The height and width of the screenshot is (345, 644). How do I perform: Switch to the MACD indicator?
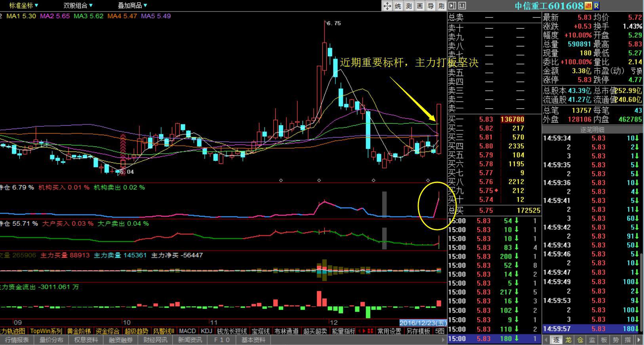click(187, 331)
